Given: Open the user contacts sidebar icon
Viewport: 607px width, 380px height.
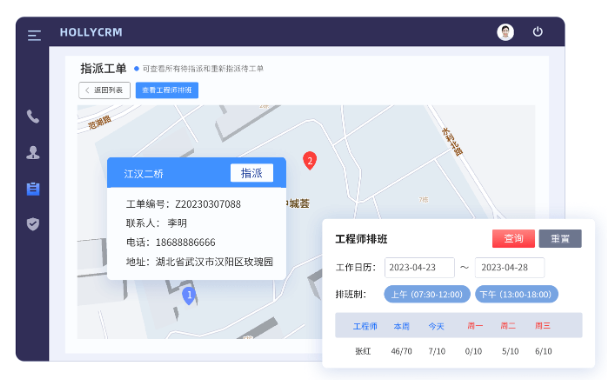Looking at the screenshot, I should [x=33, y=152].
